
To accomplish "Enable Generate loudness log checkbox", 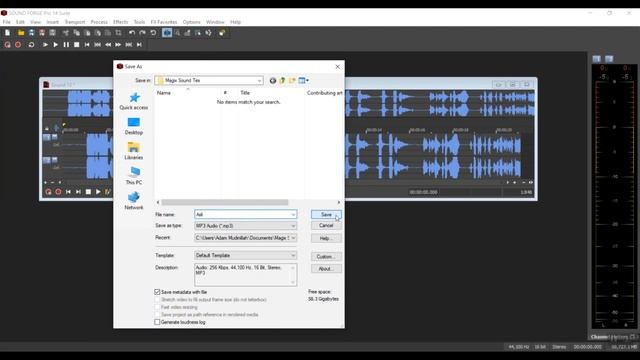I will point(157,322).
